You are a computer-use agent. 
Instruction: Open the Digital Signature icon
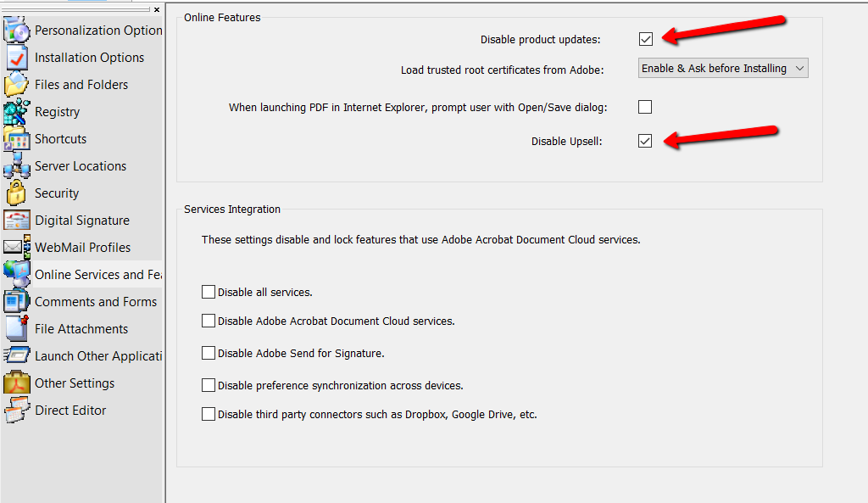(17, 221)
